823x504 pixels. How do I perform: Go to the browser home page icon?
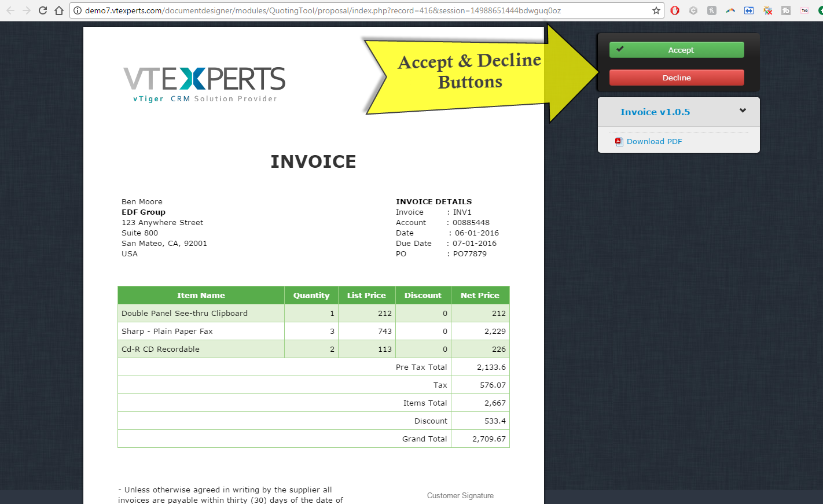tap(59, 10)
